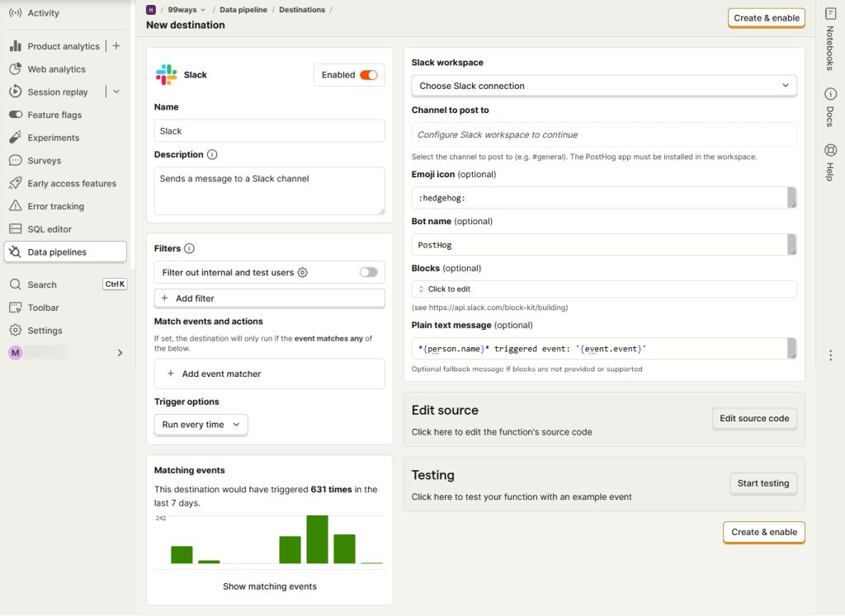The image size is (845, 616).
Task: Click the SQL editor icon
Action: [x=16, y=229]
